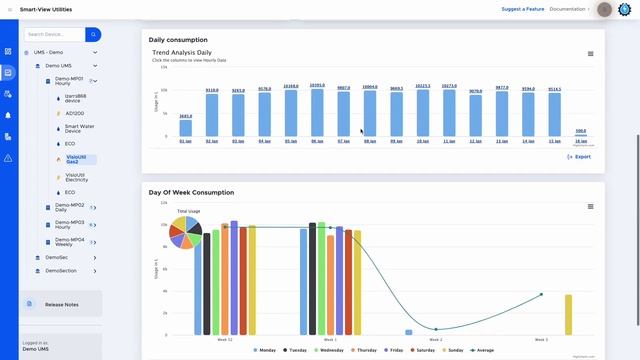Select AD1200 device in tree

pyautogui.click(x=75, y=113)
